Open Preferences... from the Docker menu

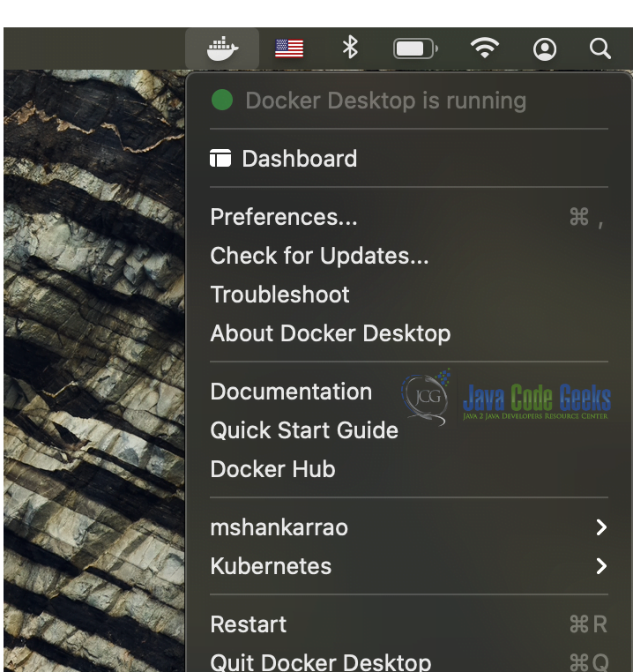click(409, 217)
